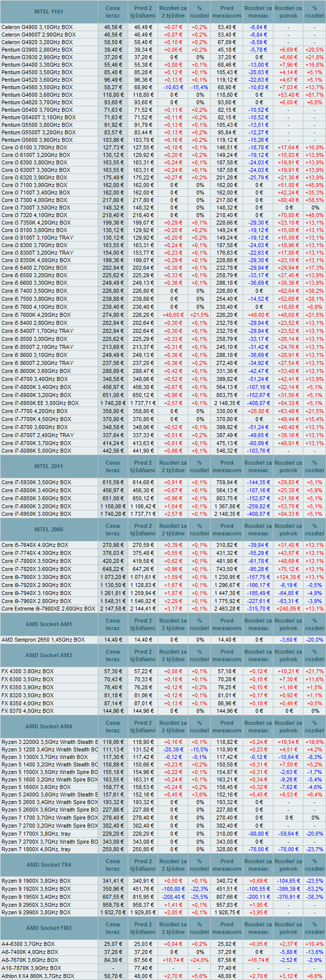This screenshot has width=326, height=980.
Task: Click +248,89 € half-year difference for i9-7980XE
Action: tap(288, 609)
